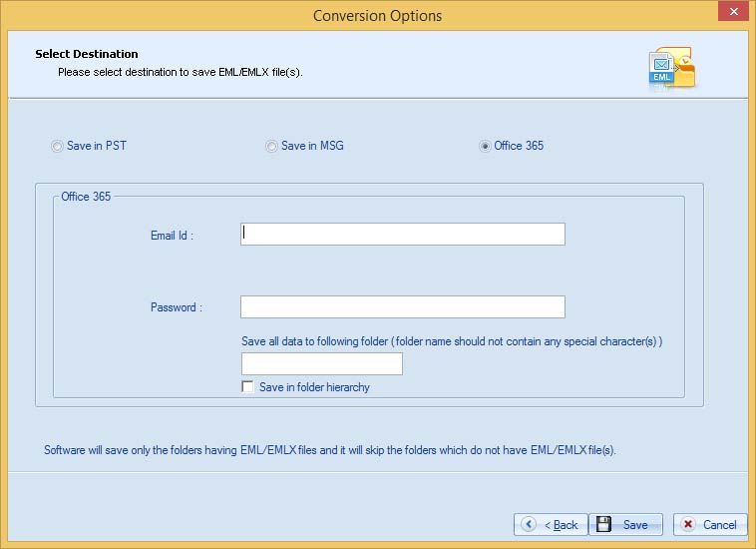Image resolution: width=756 pixels, height=549 pixels.
Task: Close the Conversion Options window
Action: click(x=733, y=11)
